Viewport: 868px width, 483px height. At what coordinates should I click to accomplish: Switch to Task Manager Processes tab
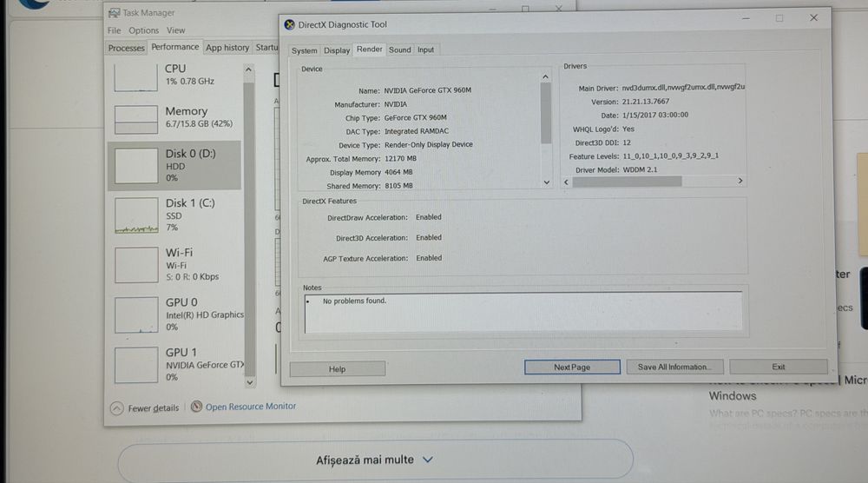[x=126, y=48]
